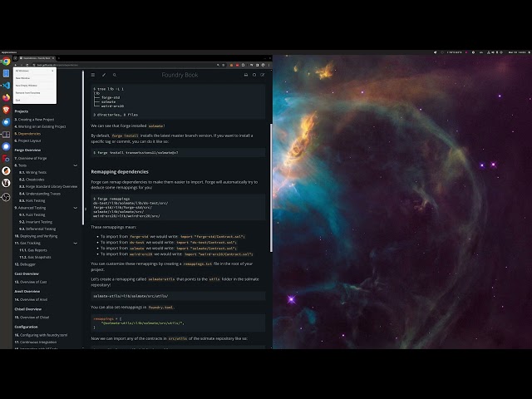This screenshot has width=532, height=399.
Task: Open the split-panel app icon in the dock
Action: point(6,135)
